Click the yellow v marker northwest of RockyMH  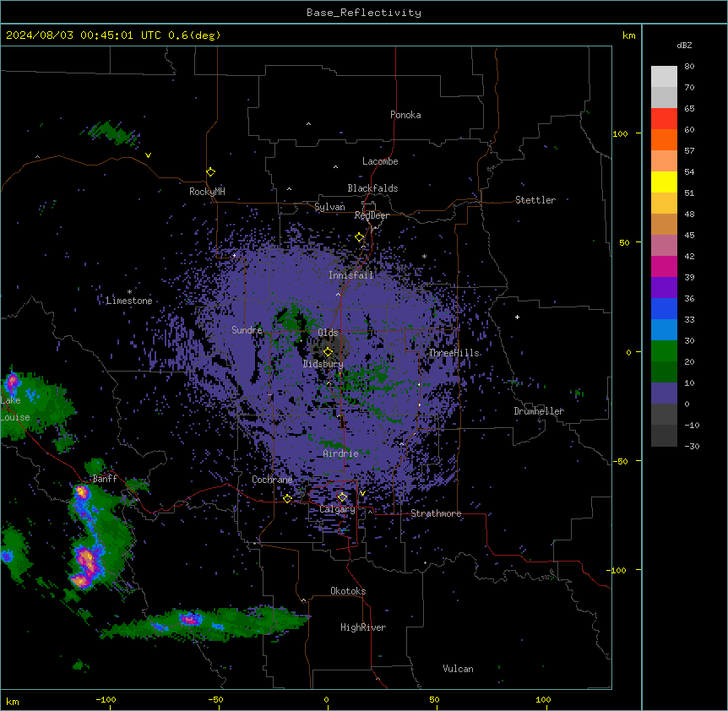[148, 155]
